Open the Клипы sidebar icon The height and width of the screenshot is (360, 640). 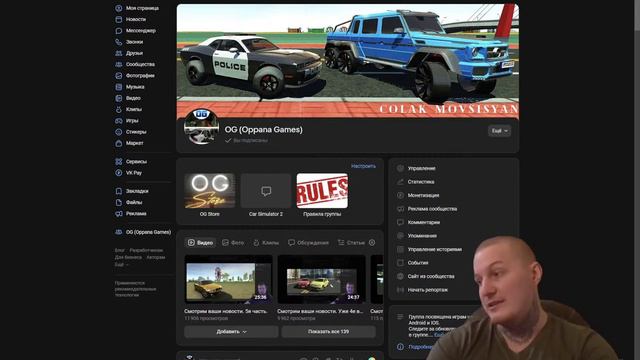[x=119, y=109]
